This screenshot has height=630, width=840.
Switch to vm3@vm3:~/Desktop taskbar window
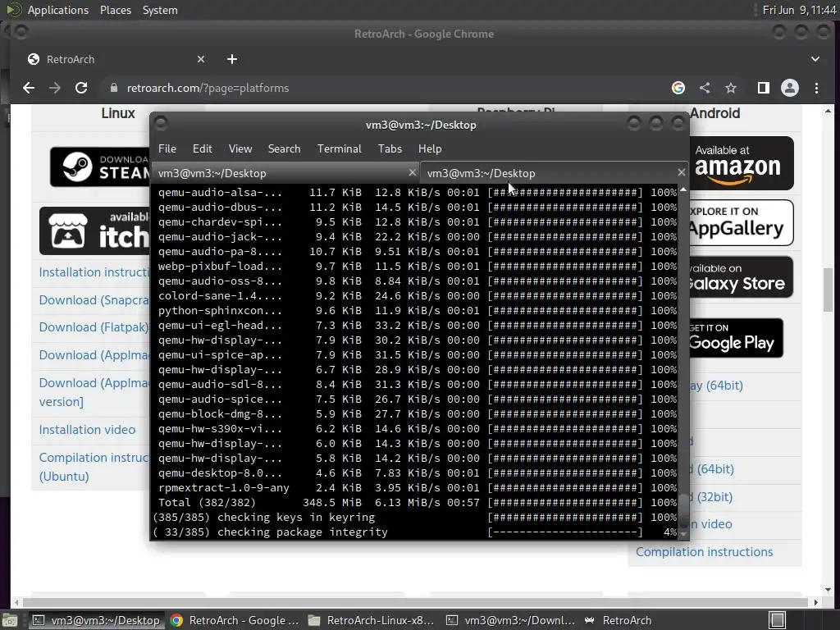95,620
